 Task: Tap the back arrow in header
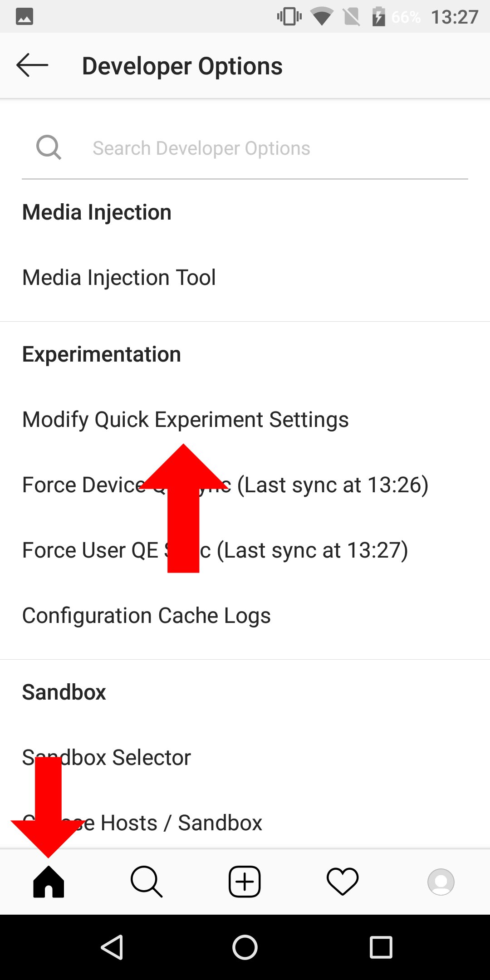point(32,65)
